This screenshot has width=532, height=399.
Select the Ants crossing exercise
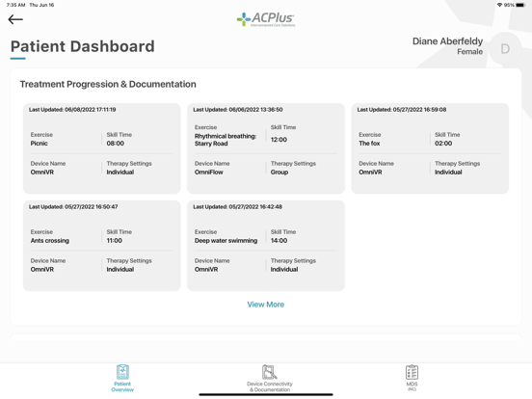(x=102, y=246)
